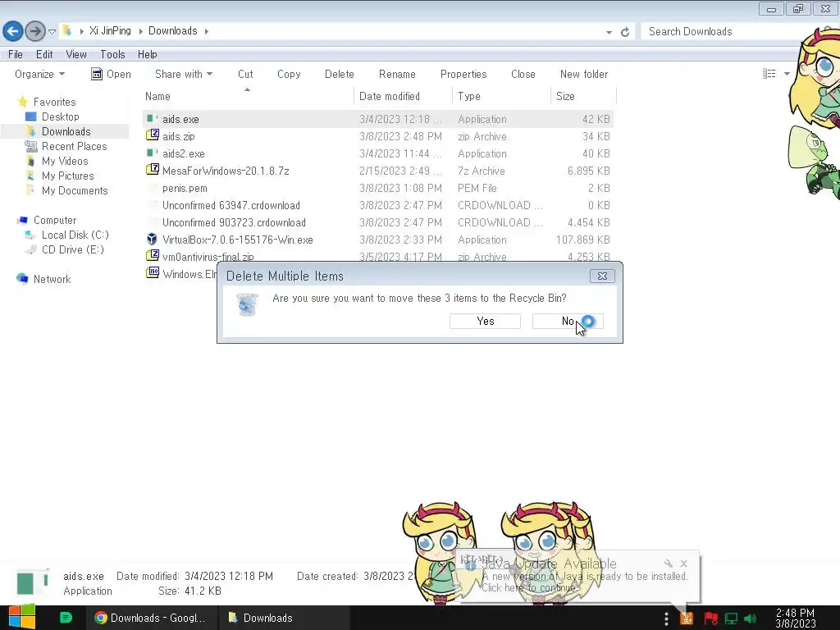Viewport: 840px width, 630px height.
Task: Refresh the Downloads folder view
Action: tap(624, 32)
